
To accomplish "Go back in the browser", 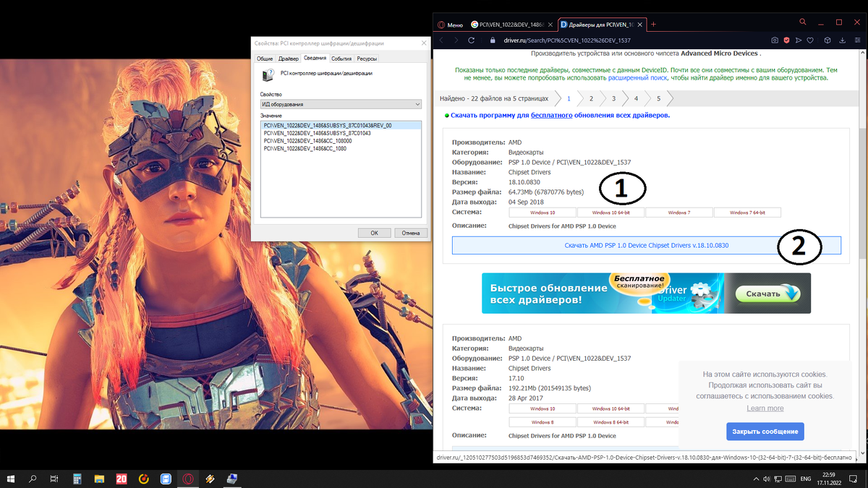I will point(441,40).
